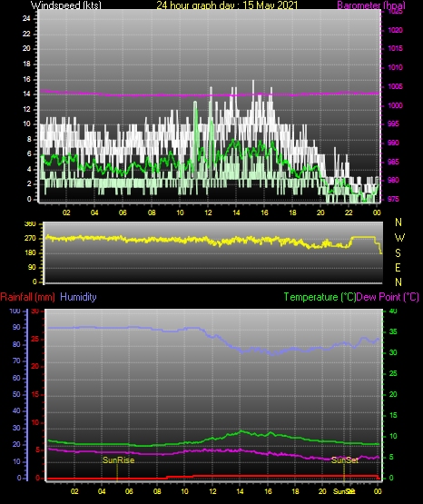
Task: Click the SunSet marker label on chart
Action: (x=345, y=460)
